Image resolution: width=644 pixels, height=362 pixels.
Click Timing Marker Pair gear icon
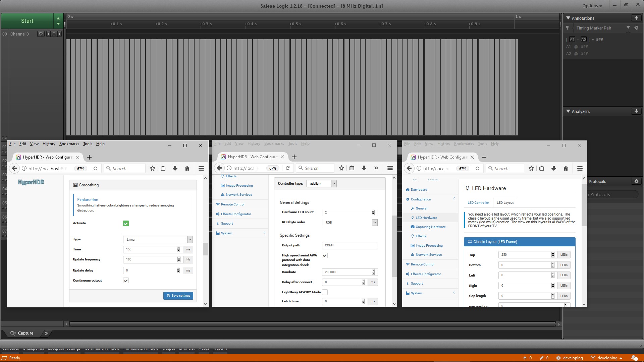636,28
